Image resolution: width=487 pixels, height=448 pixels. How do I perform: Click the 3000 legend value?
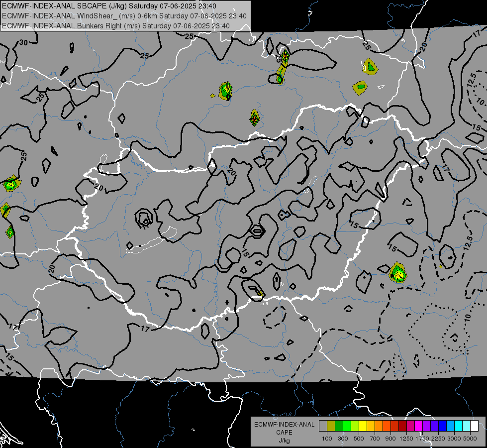click(x=454, y=439)
